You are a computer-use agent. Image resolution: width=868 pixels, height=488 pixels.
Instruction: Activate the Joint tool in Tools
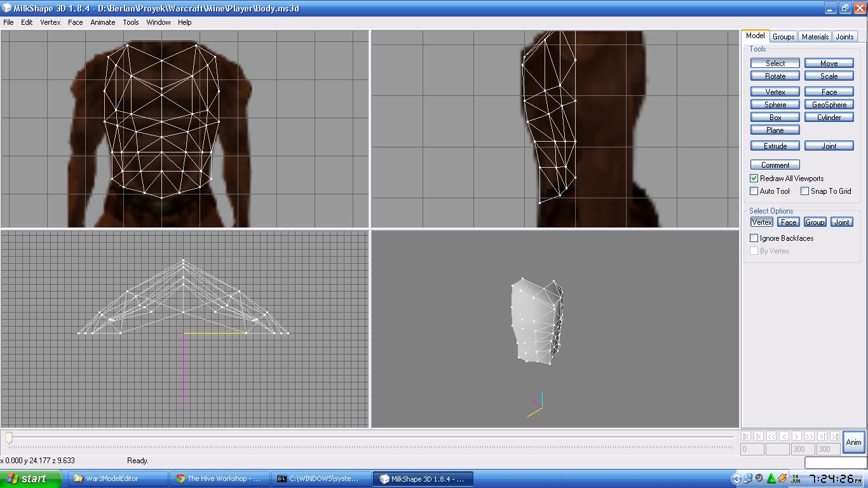coord(829,146)
